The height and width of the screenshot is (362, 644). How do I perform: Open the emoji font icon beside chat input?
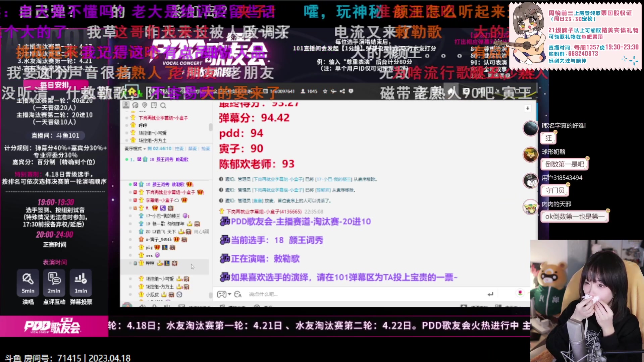click(x=238, y=294)
